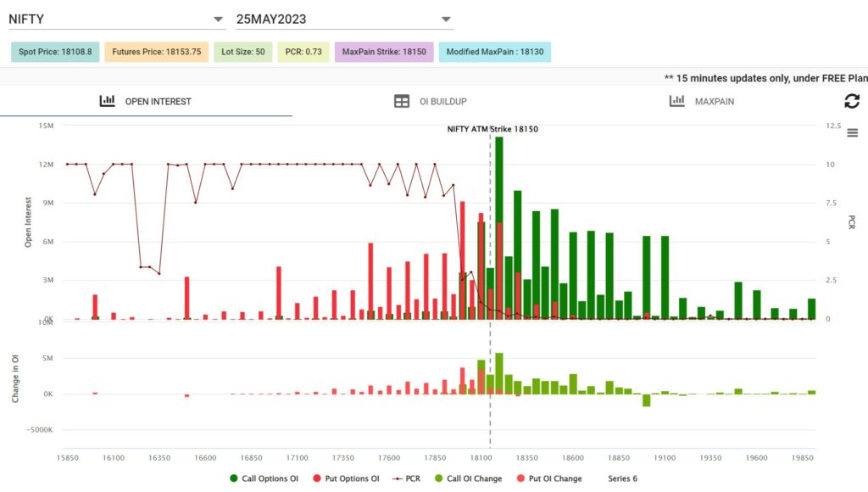Click the Spot Price 18108.8 badge
This screenshot has height=492, width=868.
[x=55, y=52]
